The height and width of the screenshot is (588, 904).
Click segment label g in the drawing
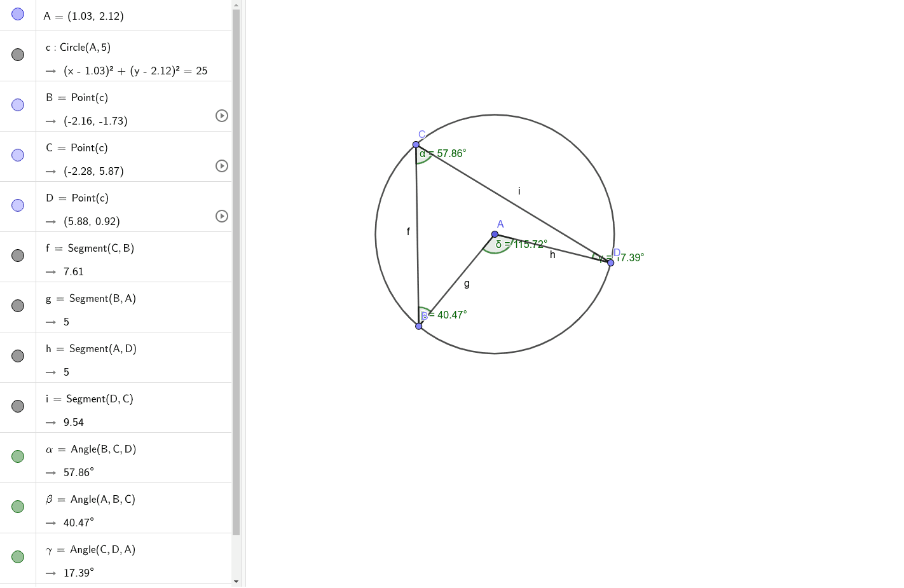[x=467, y=284]
